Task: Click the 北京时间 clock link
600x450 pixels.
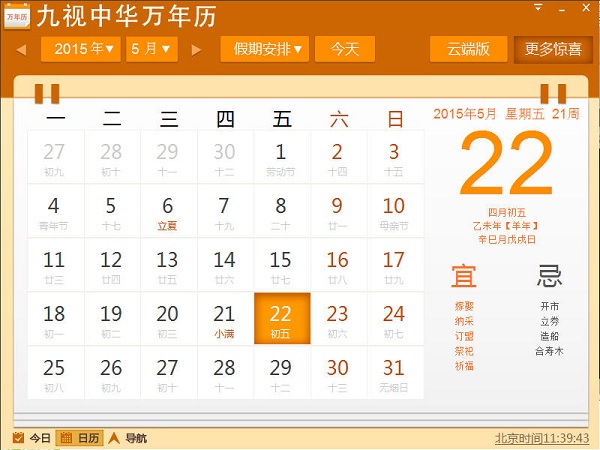Action: (x=542, y=438)
